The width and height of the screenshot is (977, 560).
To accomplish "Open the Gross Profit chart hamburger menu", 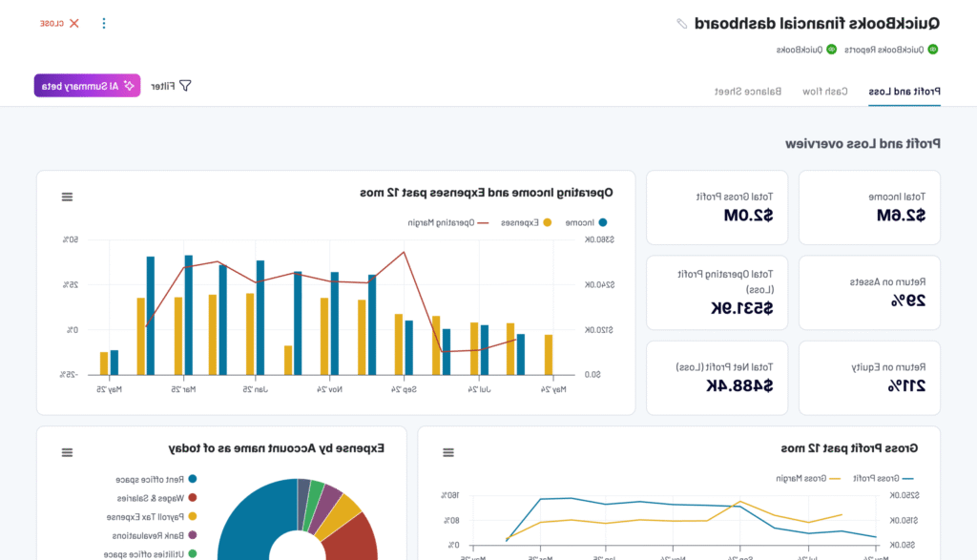I will [x=448, y=452].
